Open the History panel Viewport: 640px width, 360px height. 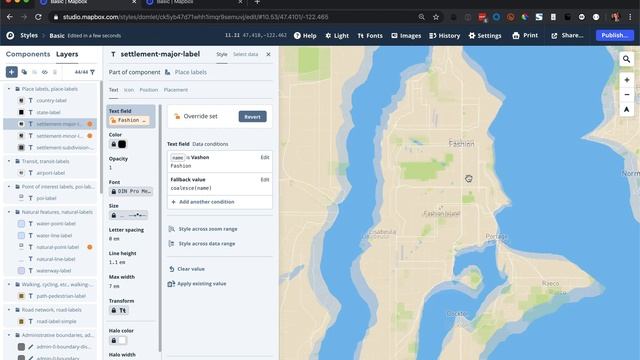click(x=444, y=36)
